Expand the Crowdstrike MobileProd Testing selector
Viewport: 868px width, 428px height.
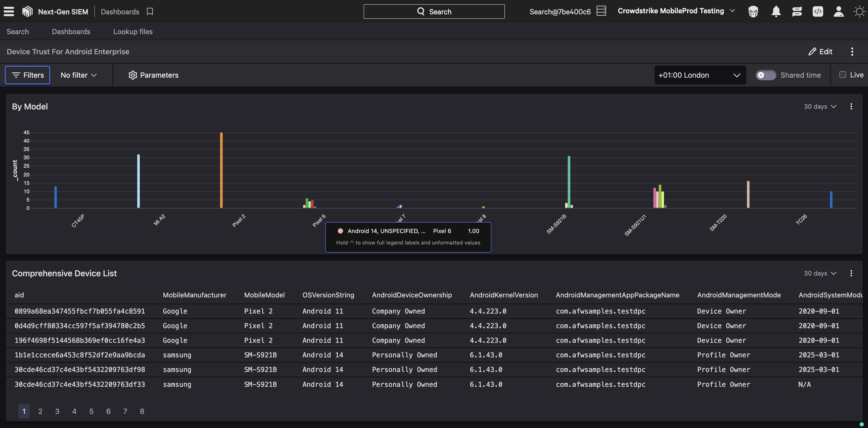pyautogui.click(x=676, y=11)
